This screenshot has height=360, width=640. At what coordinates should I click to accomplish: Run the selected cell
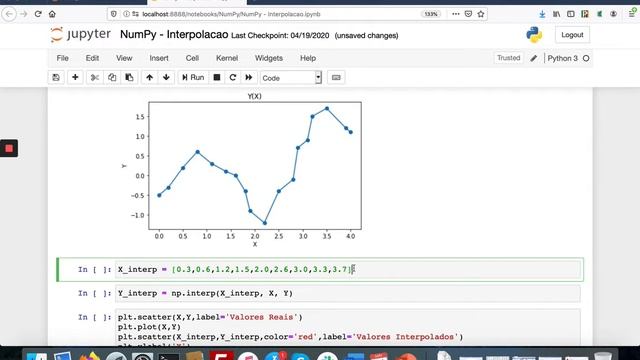193,78
